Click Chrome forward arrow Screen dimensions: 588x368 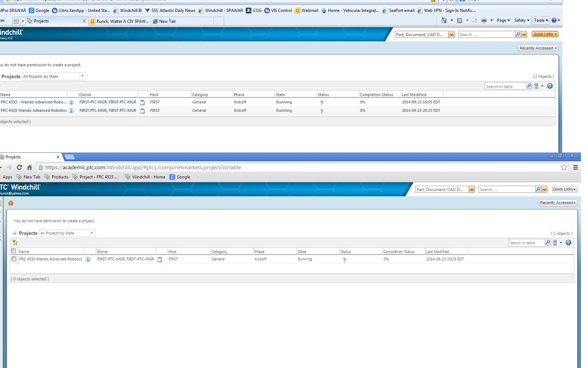tap(9, 168)
